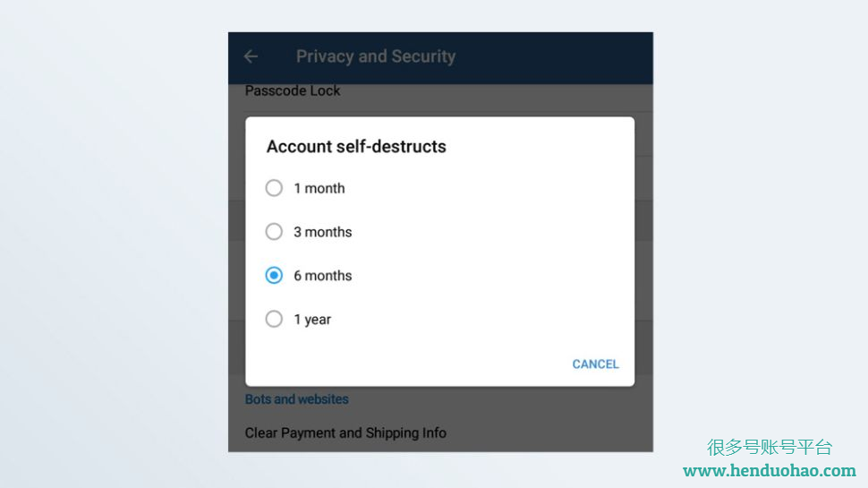Tap the back arrow in header
Screen dimensions: 868x488
(x=251, y=56)
